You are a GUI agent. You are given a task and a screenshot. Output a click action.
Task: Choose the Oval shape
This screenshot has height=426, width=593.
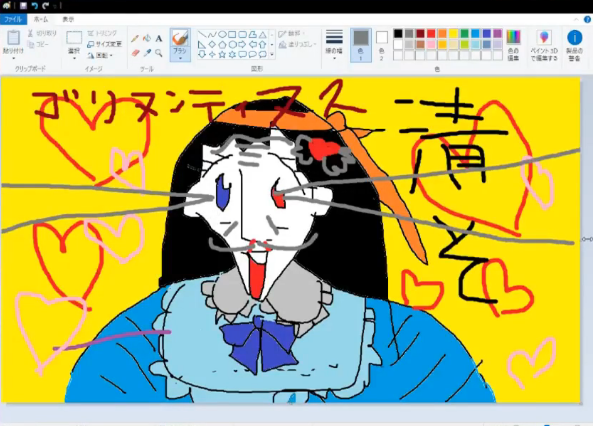tap(222, 35)
